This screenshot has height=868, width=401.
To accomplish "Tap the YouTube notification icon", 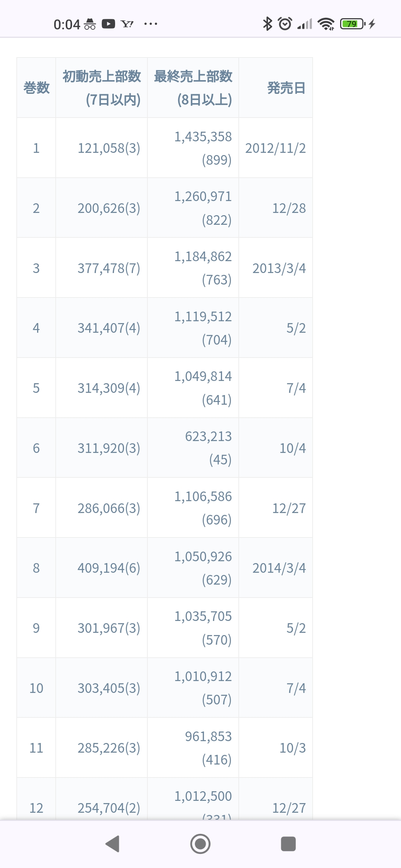I will point(108,24).
